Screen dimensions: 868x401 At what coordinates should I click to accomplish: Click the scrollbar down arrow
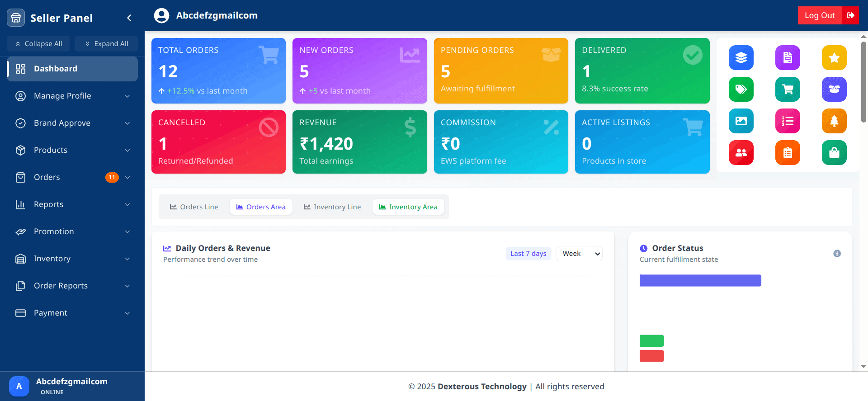[x=863, y=367]
